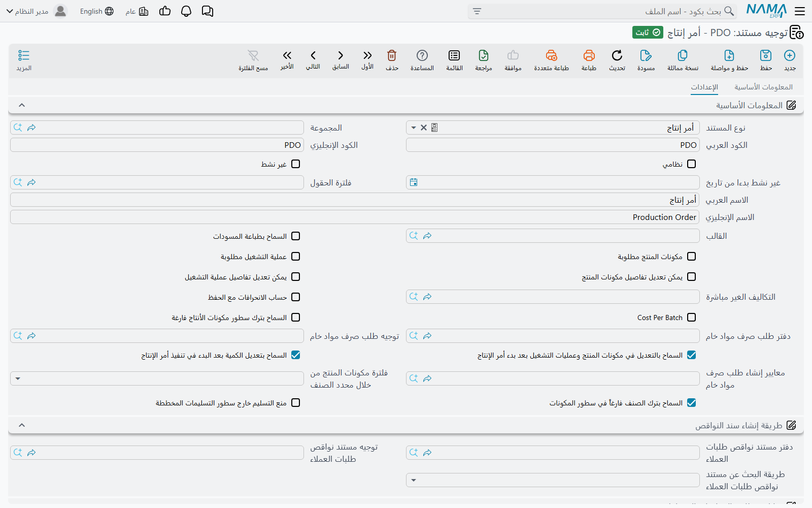Open المساعدة (Help) icon

click(x=422, y=55)
